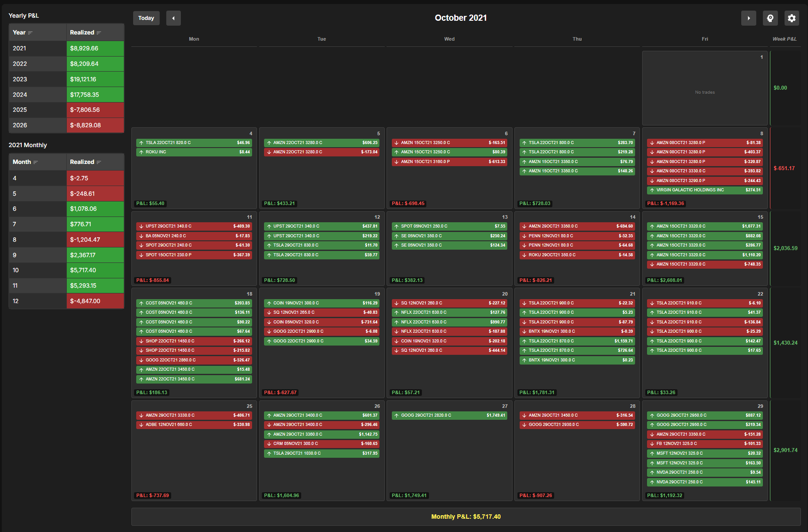Click the ADBE 12NOV21 660.0 C trade

click(194, 425)
